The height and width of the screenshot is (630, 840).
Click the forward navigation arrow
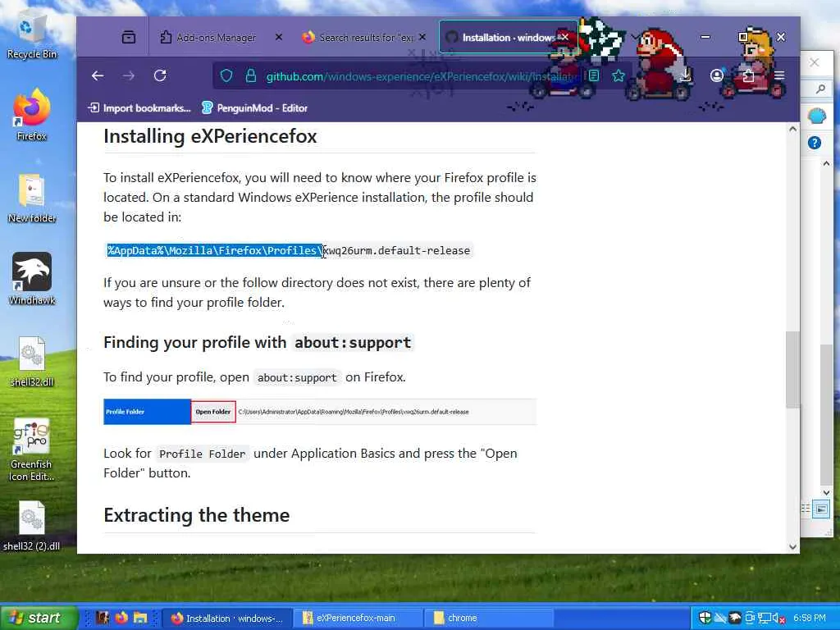click(x=129, y=76)
